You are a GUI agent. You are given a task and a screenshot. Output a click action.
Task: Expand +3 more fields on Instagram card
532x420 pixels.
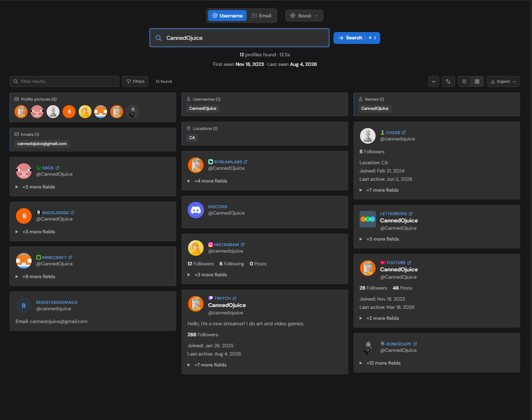(207, 275)
